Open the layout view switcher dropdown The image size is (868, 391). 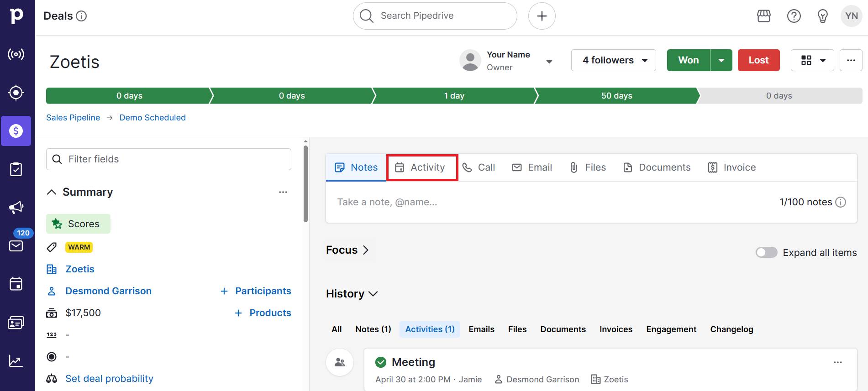pos(812,60)
